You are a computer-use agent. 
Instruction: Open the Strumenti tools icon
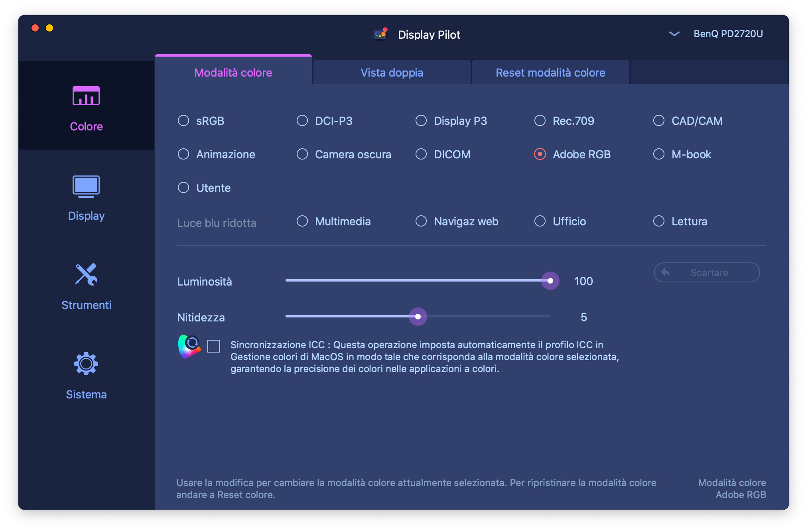click(86, 275)
